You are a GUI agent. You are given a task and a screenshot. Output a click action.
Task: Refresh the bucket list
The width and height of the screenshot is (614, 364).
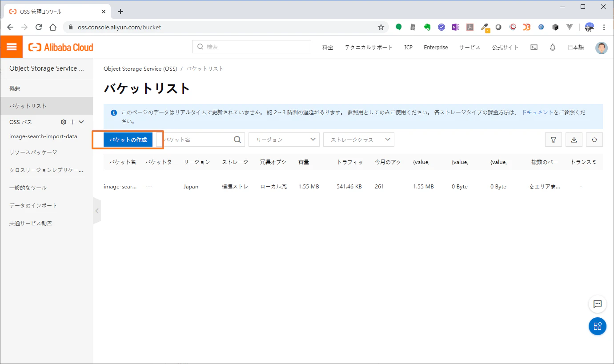pyautogui.click(x=594, y=140)
